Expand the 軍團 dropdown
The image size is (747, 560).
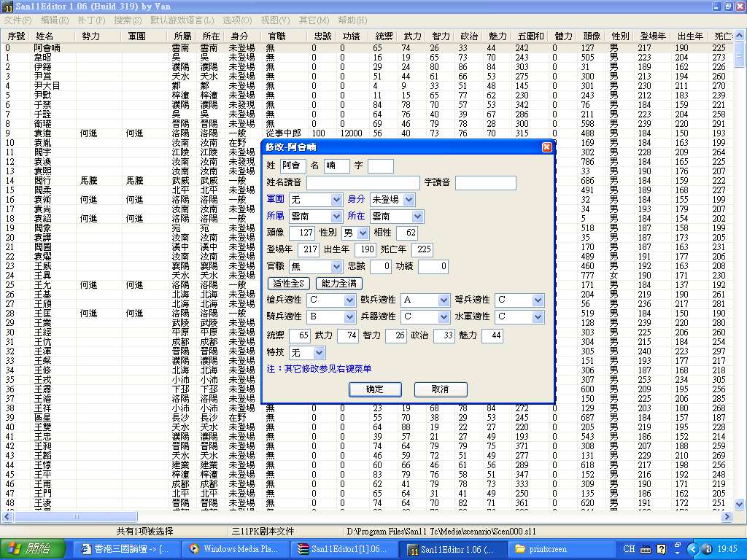336,200
